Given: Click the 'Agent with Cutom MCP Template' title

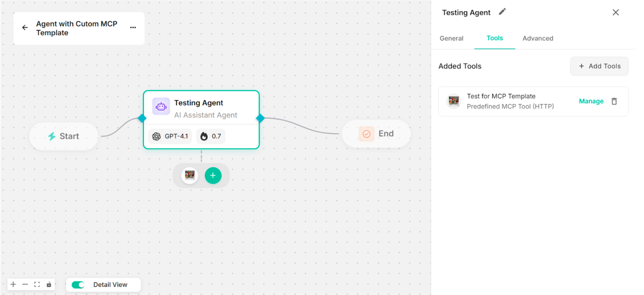Looking at the screenshot, I should pos(76,28).
